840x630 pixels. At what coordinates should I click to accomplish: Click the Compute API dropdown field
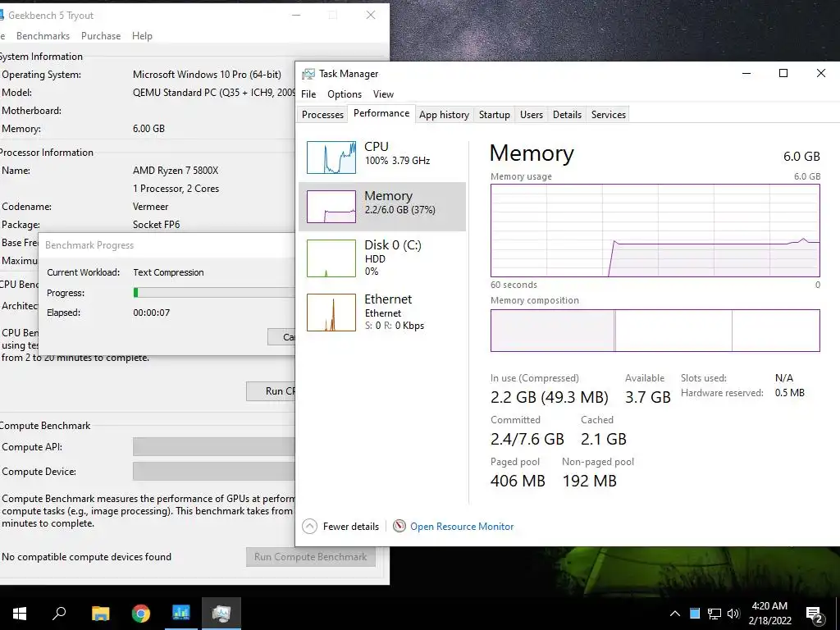(x=214, y=447)
